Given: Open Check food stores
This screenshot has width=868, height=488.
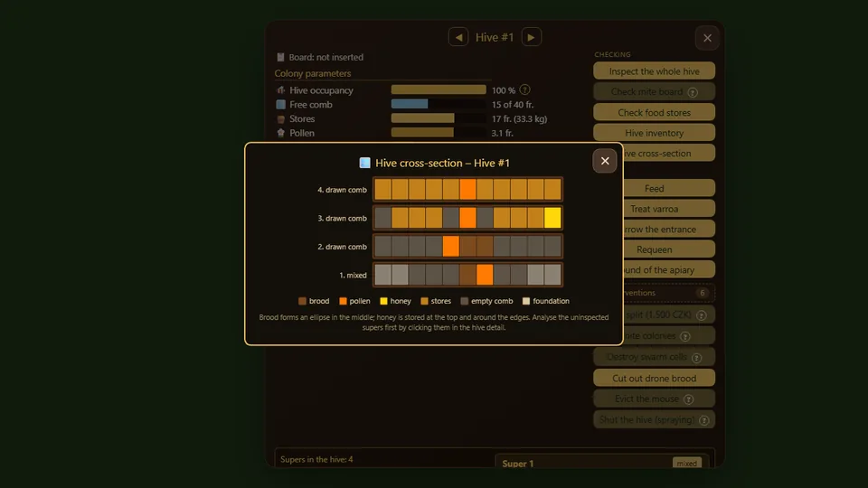Looking at the screenshot, I should point(654,112).
